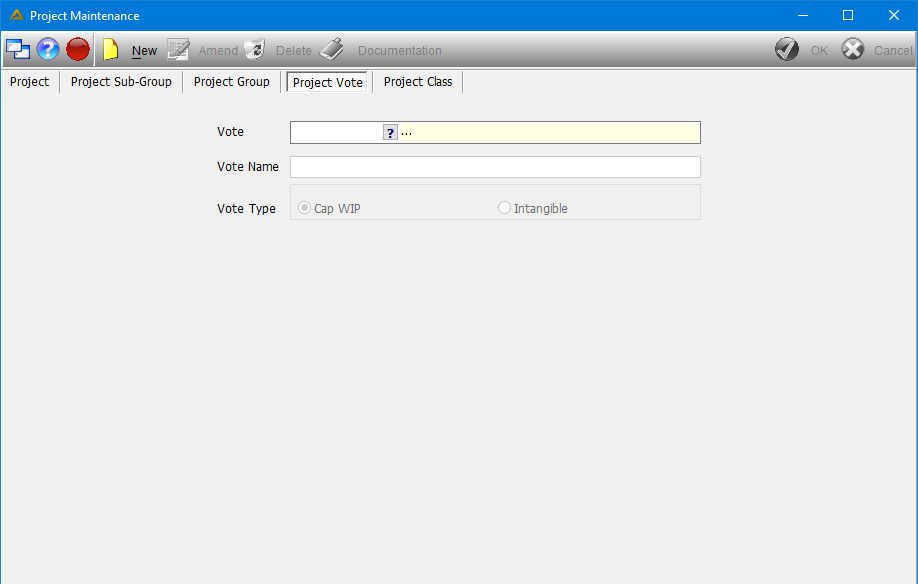Open Vote lookup with question mark button
Image resolution: width=918 pixels, height=584 pixels.
pyautogui.click(x=391, y=133)
